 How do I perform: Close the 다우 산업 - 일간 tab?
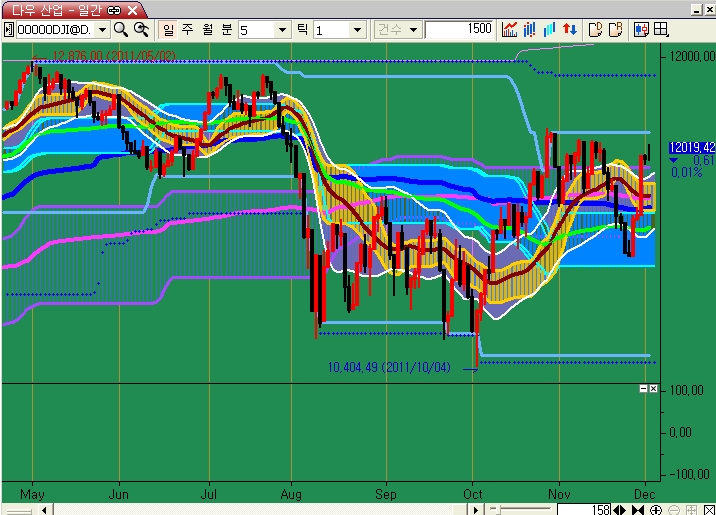132,9
